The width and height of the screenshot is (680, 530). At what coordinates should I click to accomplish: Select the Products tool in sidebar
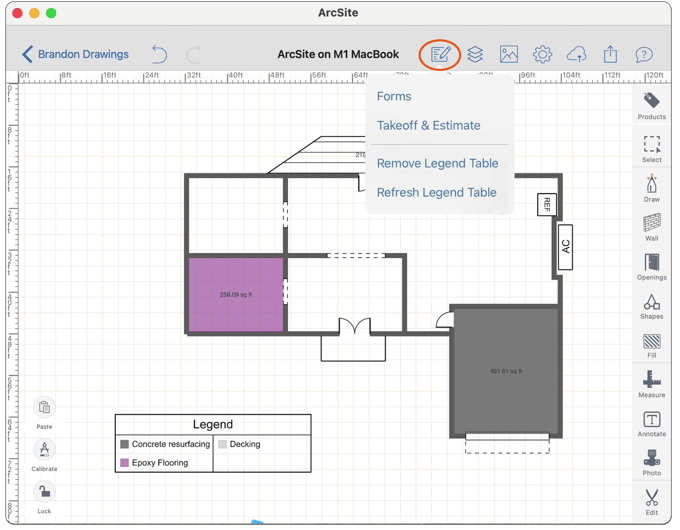(x=651, y=104)
